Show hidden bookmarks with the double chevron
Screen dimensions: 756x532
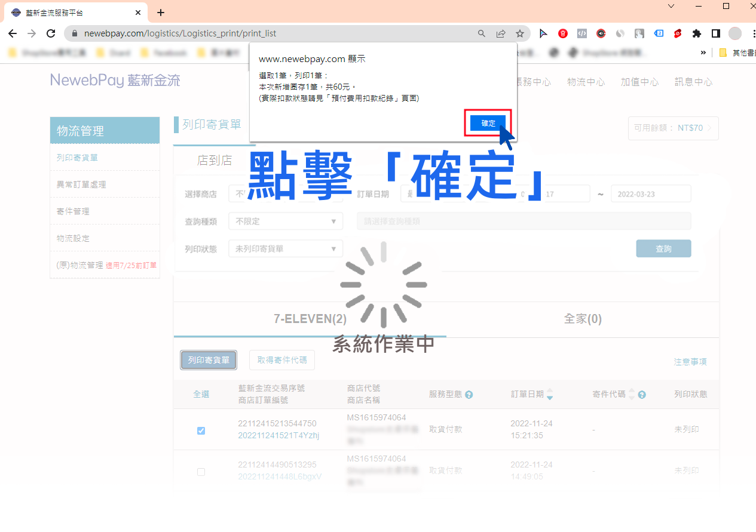[703, 53]
